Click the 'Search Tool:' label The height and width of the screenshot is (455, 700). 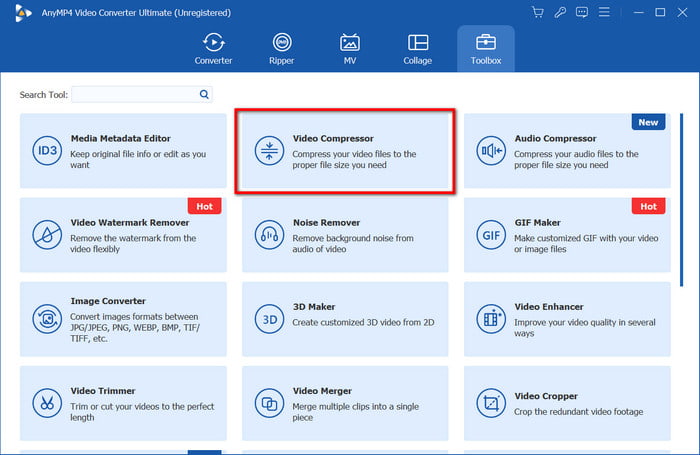click(x=44, y=95)
